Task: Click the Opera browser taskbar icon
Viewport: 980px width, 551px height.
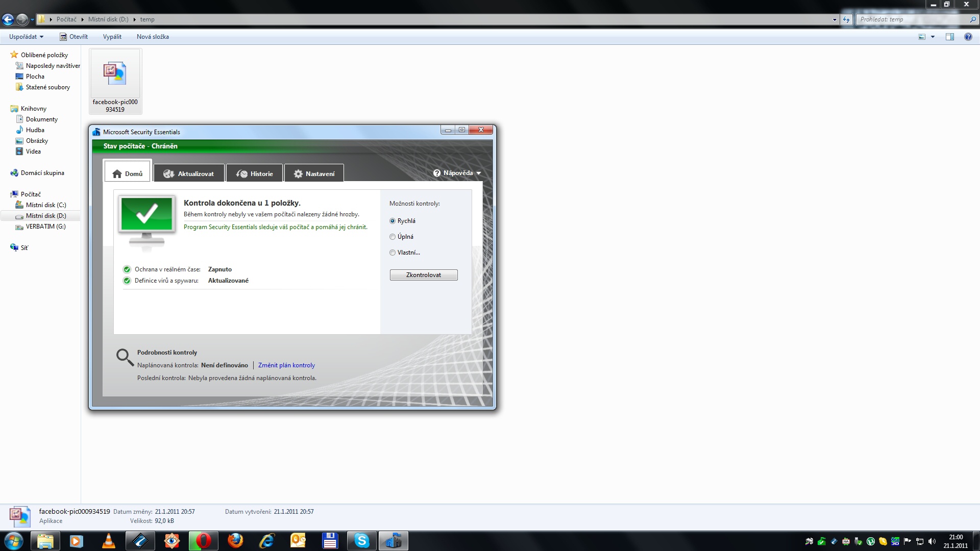Action: tap(203, 541)
